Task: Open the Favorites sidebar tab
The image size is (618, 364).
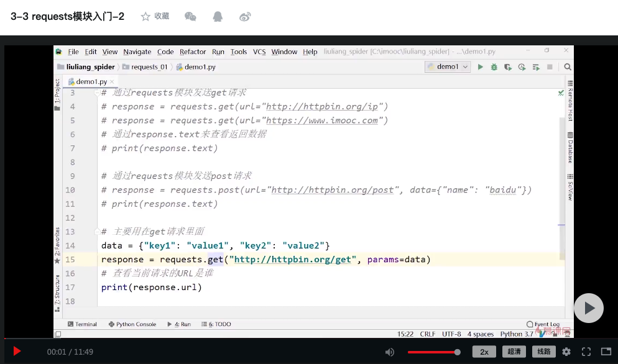Action: [57, 244]
